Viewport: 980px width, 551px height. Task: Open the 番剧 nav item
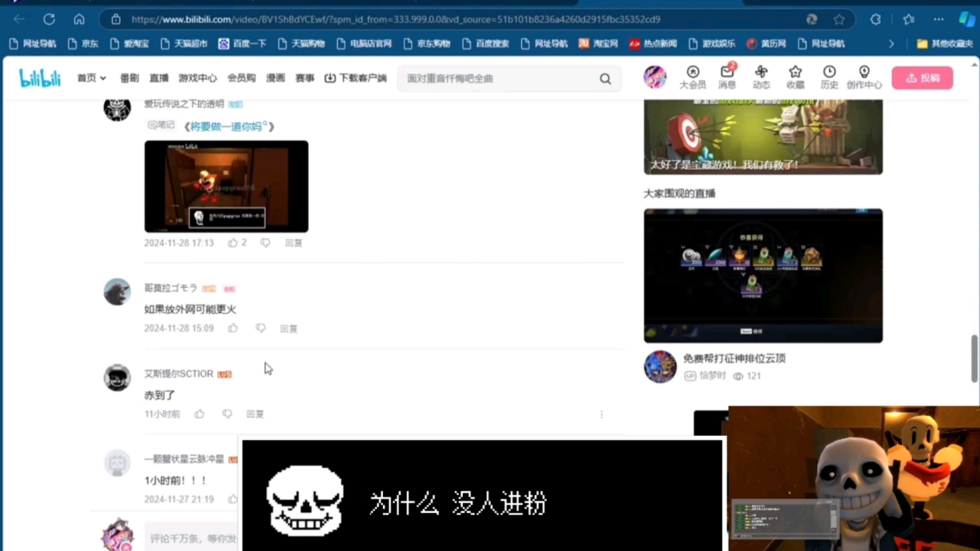pyautogui.click(x=129, y=78)
